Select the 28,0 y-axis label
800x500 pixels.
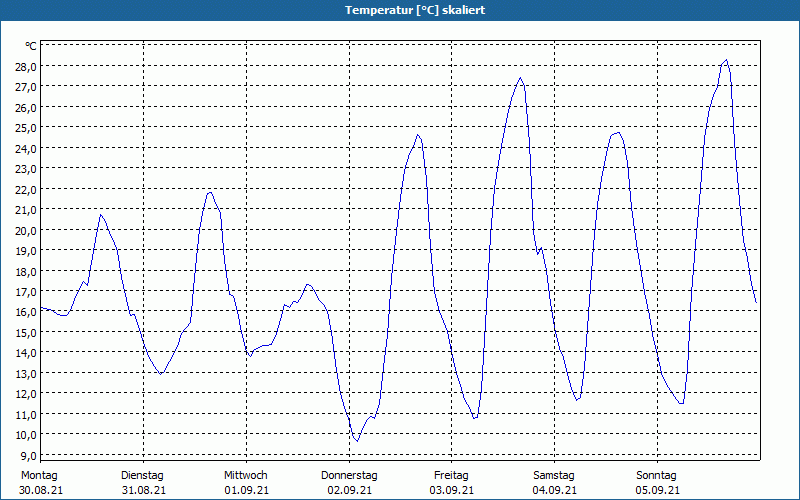[x=26, y=66]
